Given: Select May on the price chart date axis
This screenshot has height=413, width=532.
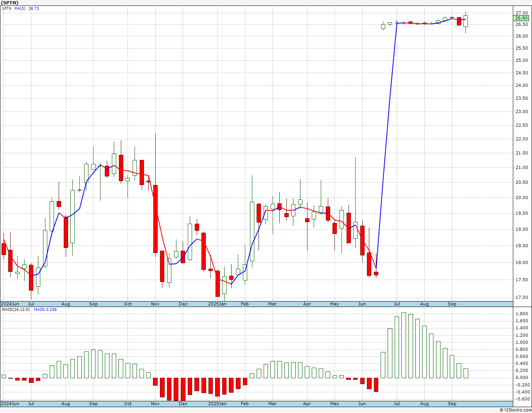Looking at the screenshot, I should [x=334, y=304].
